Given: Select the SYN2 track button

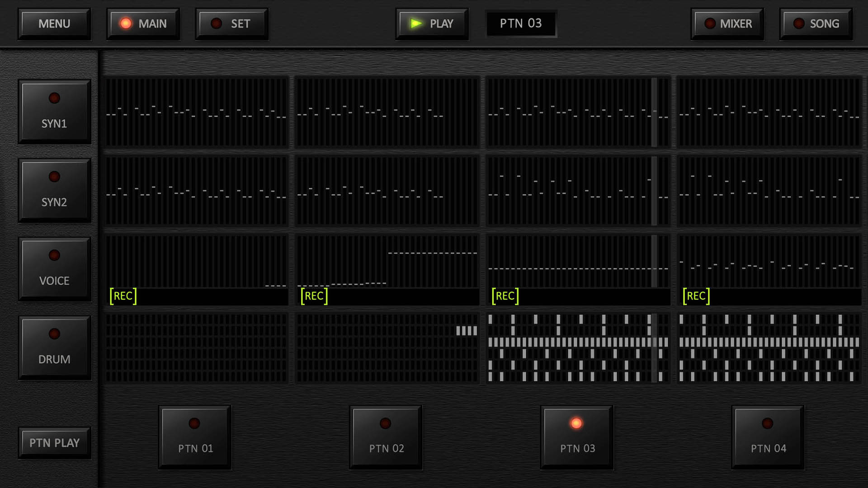Looking at the screenshot, I should click(54, 190).
